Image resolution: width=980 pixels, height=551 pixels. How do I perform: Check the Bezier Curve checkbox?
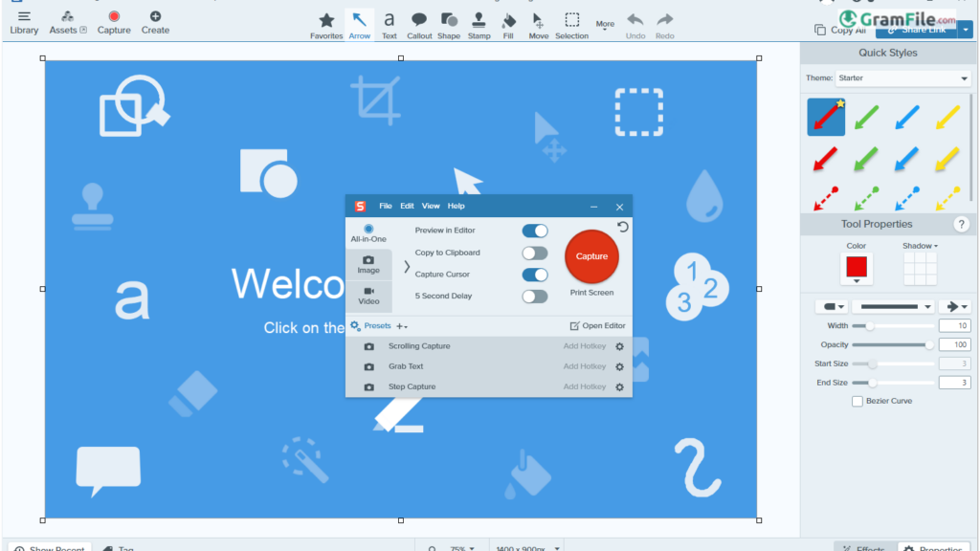857,401
